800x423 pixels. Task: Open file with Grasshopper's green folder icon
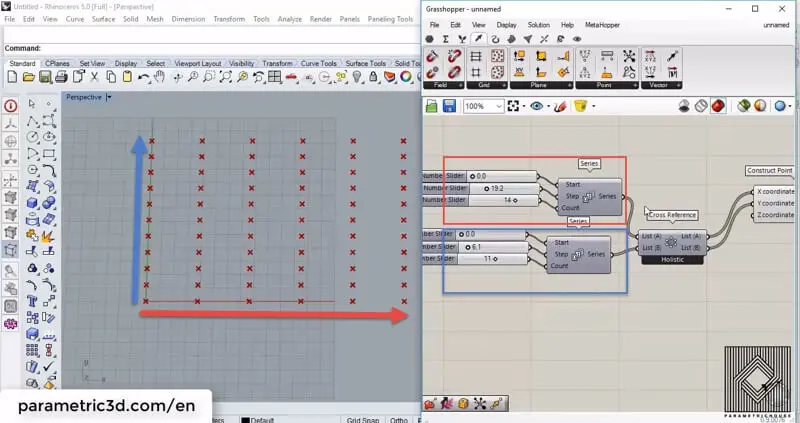[x=433, y=106]
